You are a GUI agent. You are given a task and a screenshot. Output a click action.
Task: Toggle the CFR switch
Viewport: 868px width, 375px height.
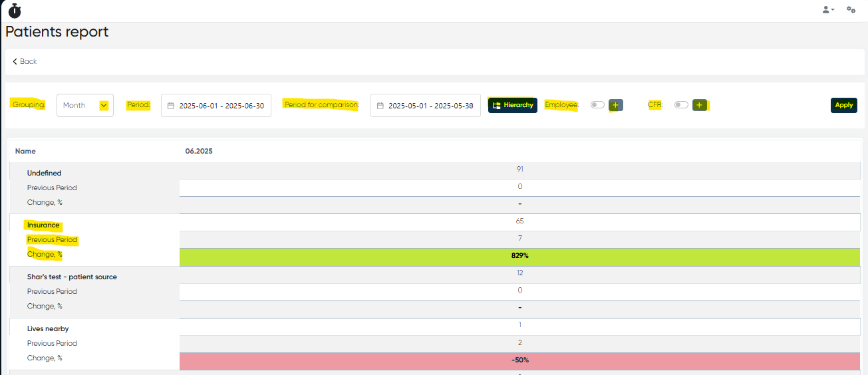point(681,105)
